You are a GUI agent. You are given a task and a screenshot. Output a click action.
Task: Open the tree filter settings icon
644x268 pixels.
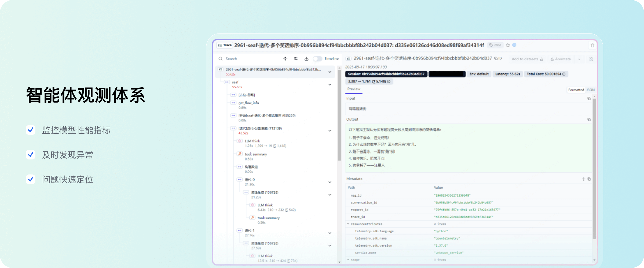pyautogui.click(x=296, y=59)
